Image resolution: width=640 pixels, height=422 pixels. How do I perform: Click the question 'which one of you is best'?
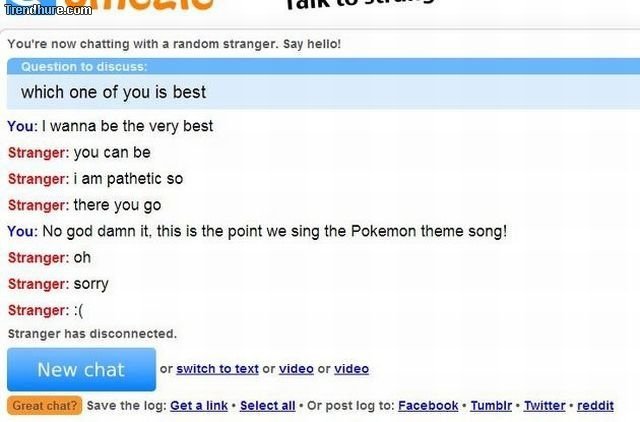tap(114, 92)
